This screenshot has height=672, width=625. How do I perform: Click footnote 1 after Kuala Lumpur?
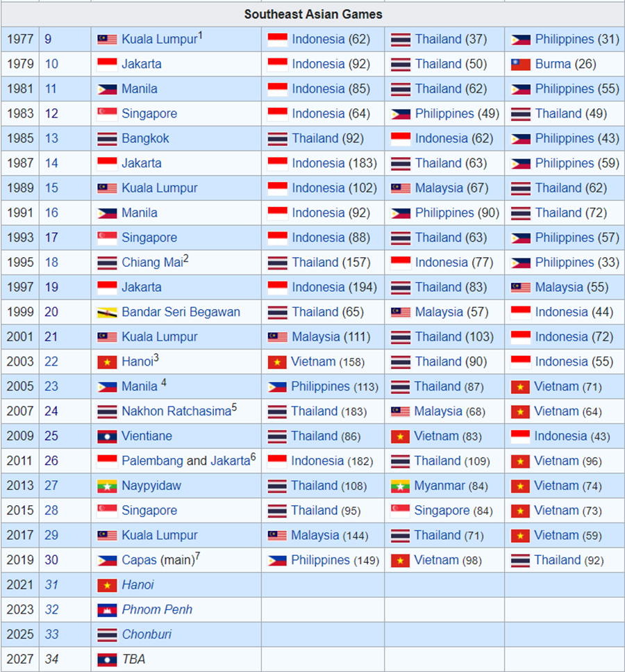200,35
